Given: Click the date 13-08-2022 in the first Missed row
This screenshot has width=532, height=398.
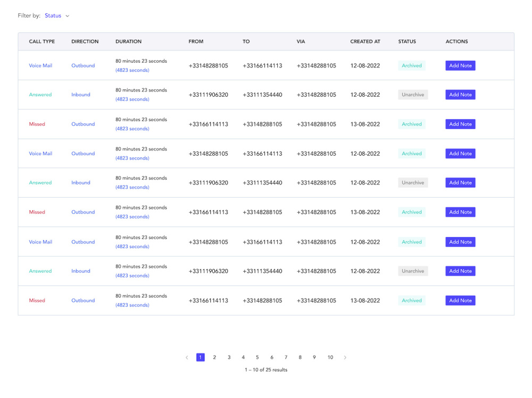Looking at the screenshot, I should [x=365, y=124].
